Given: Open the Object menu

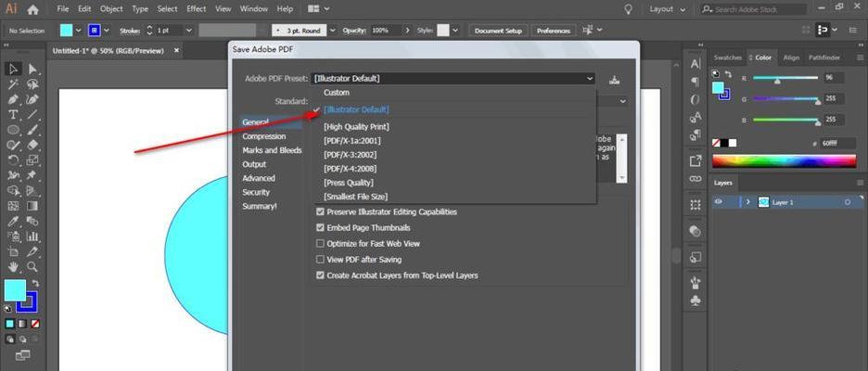Looking at the screenshot, I should click(111, 9).
